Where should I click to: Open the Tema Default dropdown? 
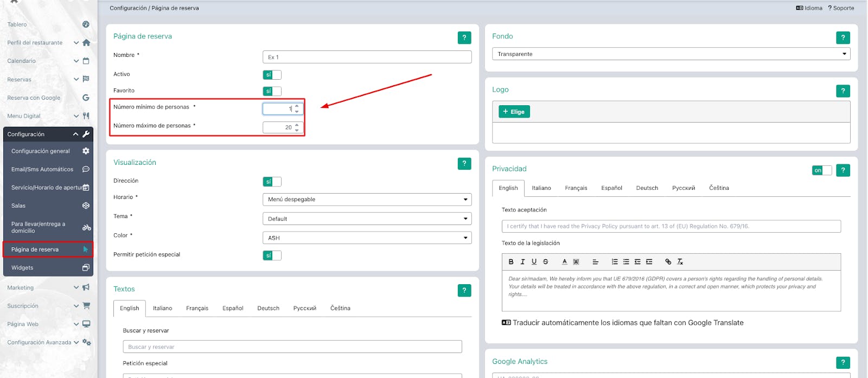[367, 219]
